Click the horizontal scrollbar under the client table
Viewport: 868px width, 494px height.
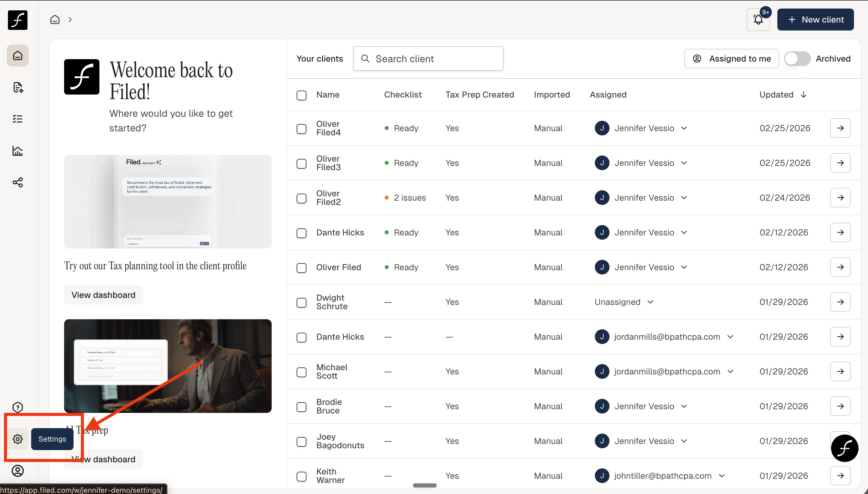click(x=425, y=485)
